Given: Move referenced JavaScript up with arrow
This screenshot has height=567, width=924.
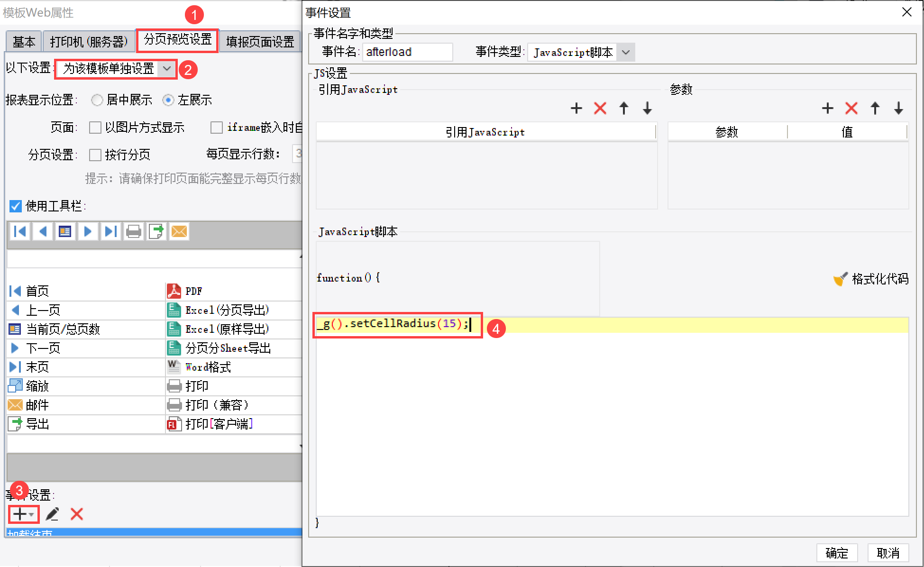Looking at the screenshot, I should click(623, 109).
